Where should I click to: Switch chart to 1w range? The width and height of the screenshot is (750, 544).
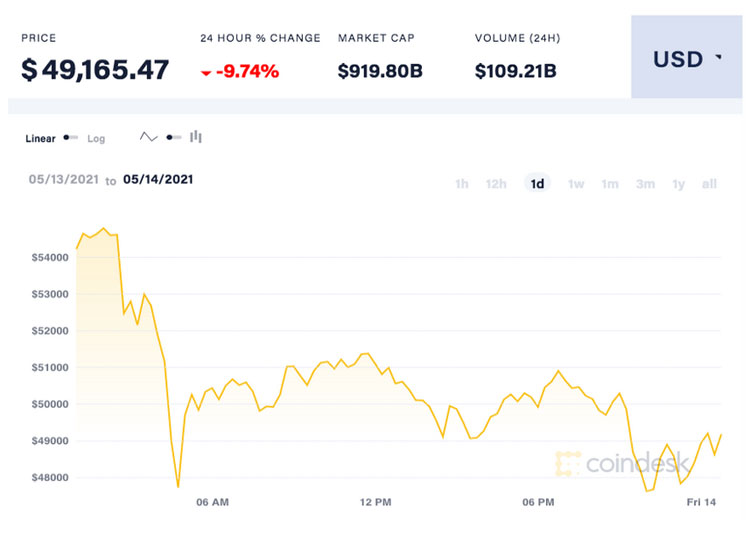click(x=576, y=184)
